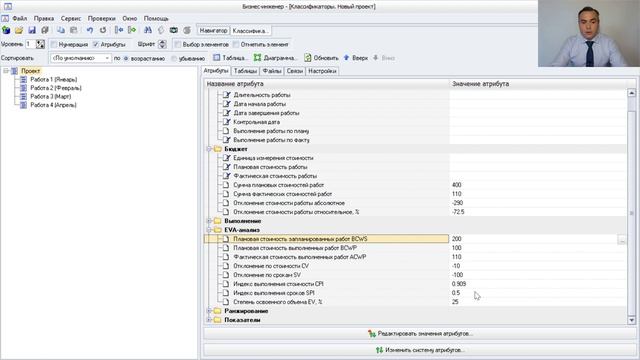The height and width of the screenshot is (360, 640).
Task: Click the save diskette toolbar icon
Action: pyautogui.click(x=32, y=30)
